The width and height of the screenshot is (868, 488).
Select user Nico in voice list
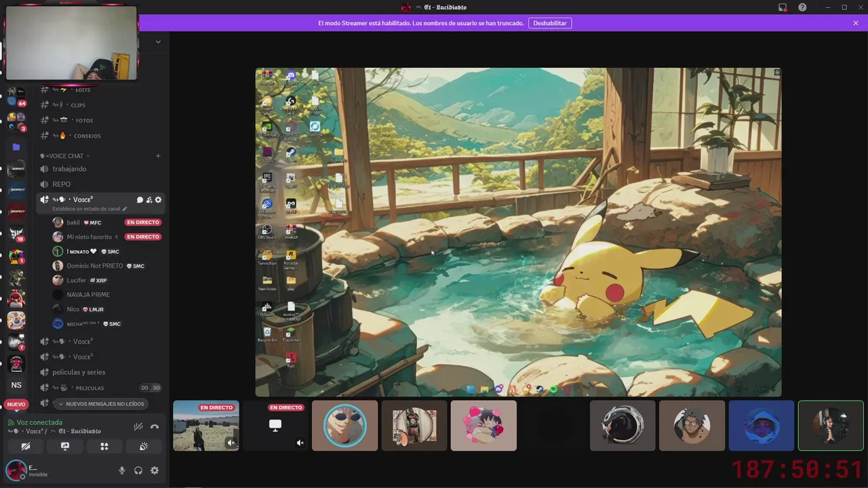click(x=107, y=309)
